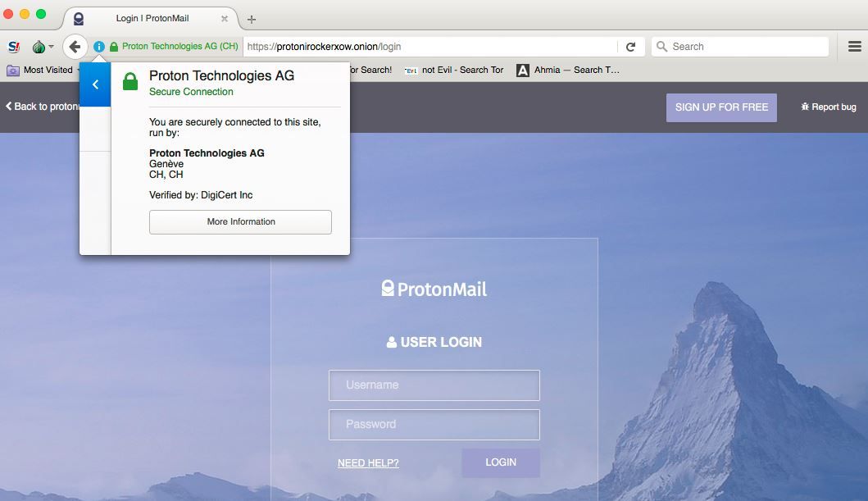Click Back to protonmail link
The image size is (868, 501).
pos(42,107)
